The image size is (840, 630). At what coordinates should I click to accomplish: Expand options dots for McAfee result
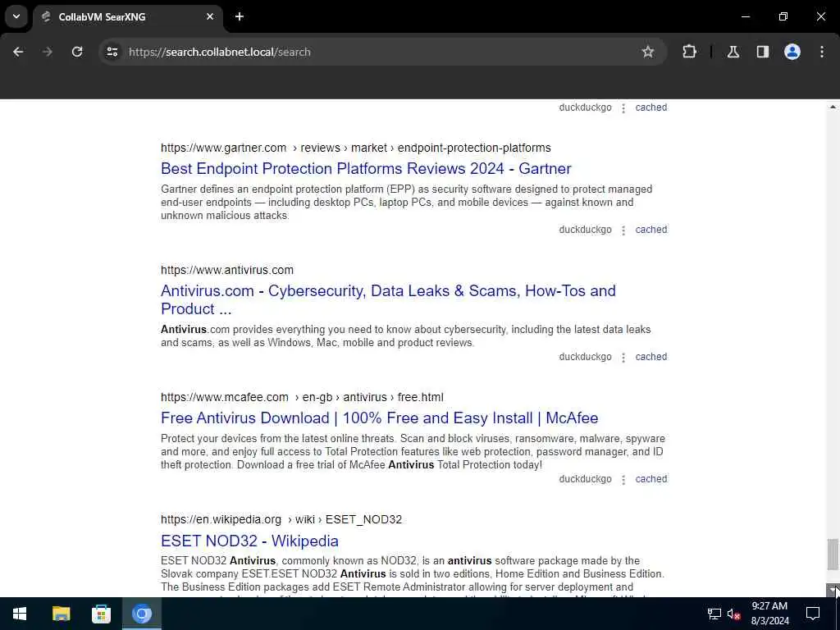tap(623, 479)
